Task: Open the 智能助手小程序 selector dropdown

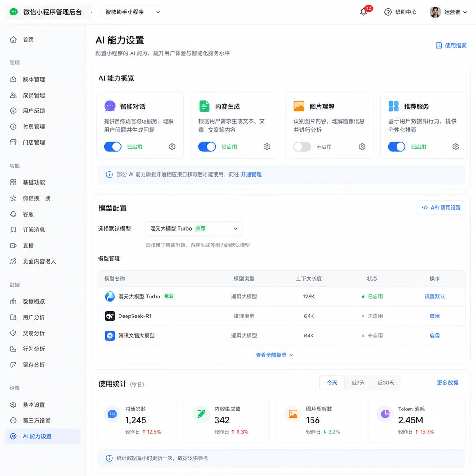Action: [133, 12]
